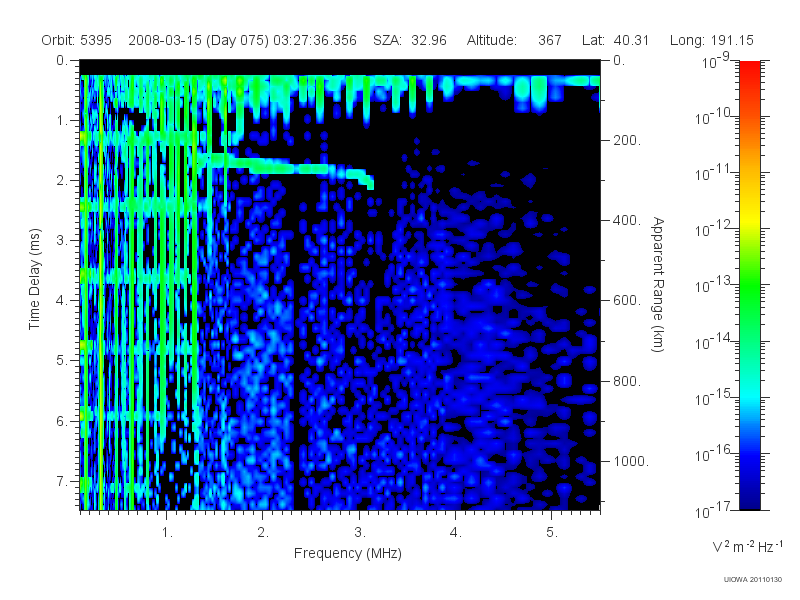This screenshot has width=800, height=600.
Task: Click the 10^-13 colorbar label
Action: [715, 285]
